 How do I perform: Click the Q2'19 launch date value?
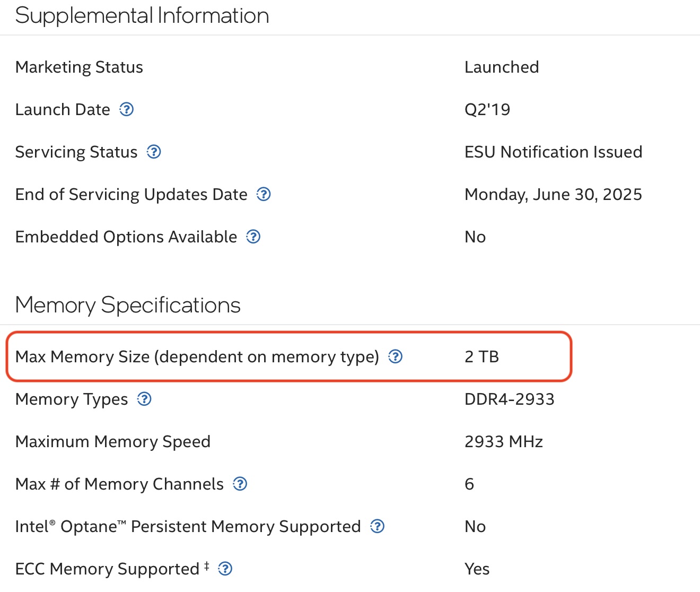tap(487, 110)
